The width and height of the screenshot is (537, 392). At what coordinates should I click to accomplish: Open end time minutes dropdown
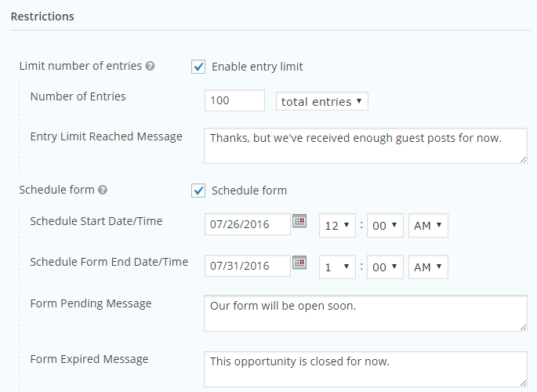[x=385, y=267]
